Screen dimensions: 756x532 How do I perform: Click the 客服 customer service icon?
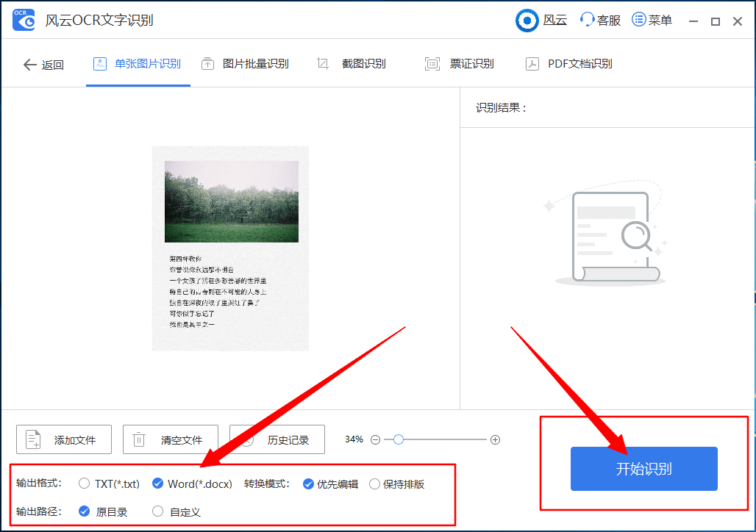pyautogui.click(x=585, y=20)
